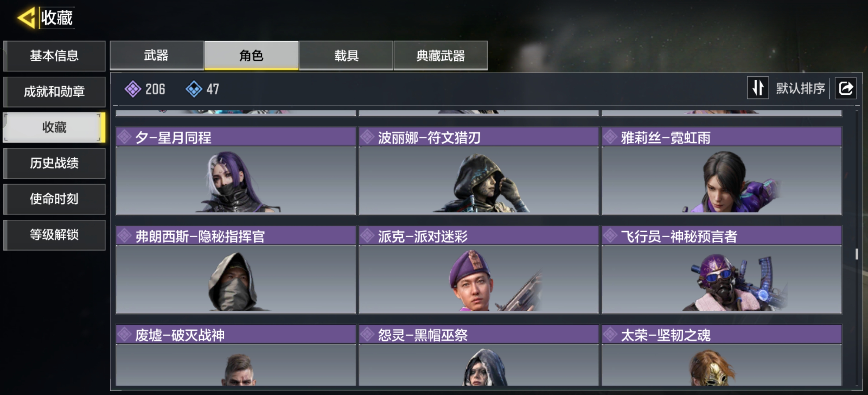The height and width of the screenshot is (395, 868).
Task: Go to 历史战绩 section
Action: (x=54, y=163)
